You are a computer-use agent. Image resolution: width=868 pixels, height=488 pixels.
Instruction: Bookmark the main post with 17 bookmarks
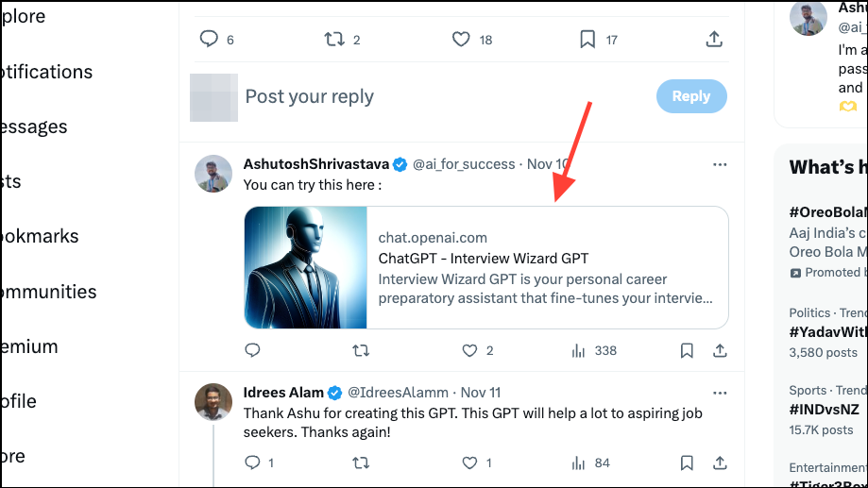pos(587,40)
